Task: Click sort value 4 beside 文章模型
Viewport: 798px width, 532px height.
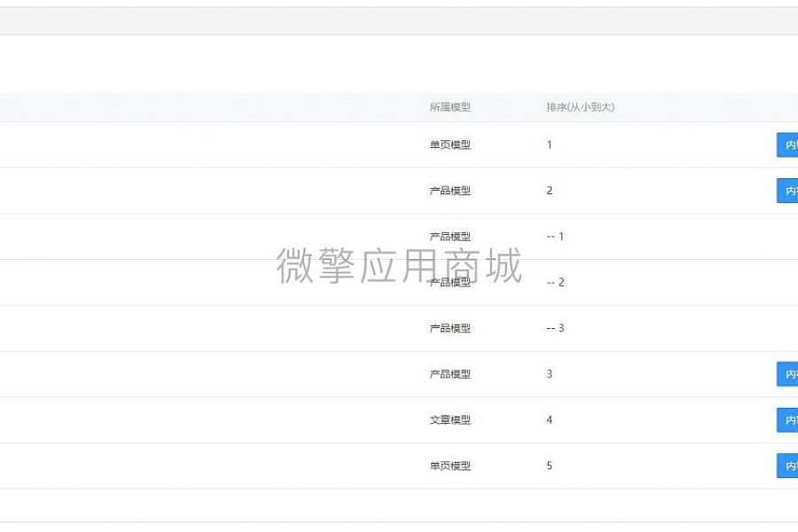Action: (549, 419)
